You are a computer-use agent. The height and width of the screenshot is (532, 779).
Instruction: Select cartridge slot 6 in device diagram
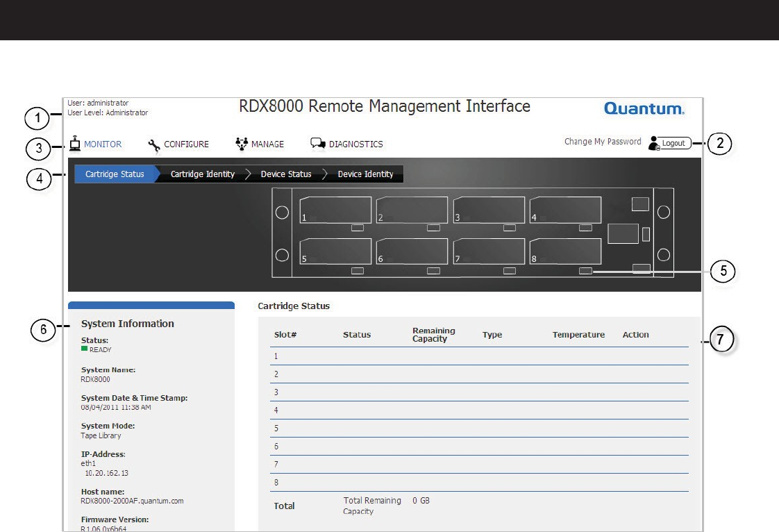[x=412, y=251]
